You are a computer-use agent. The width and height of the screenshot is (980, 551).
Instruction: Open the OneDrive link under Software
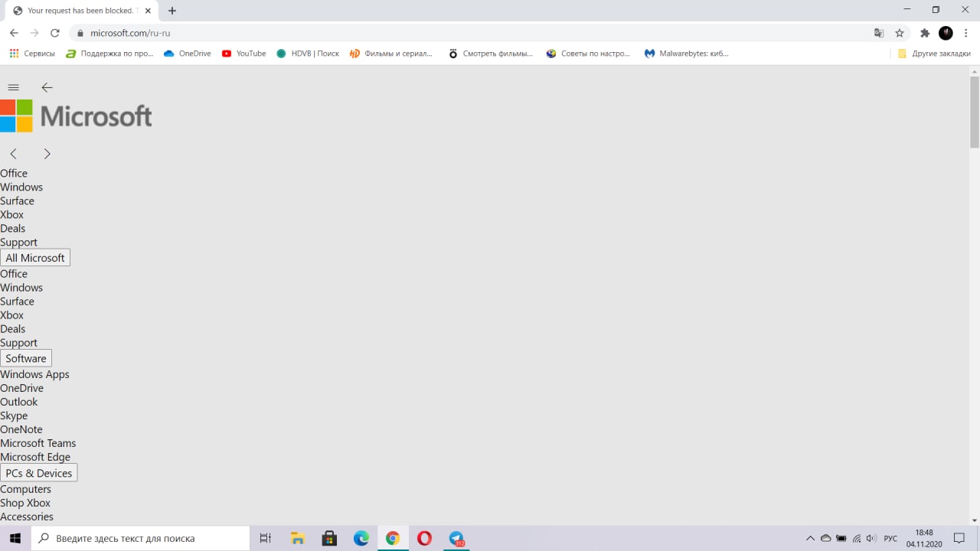21,388
